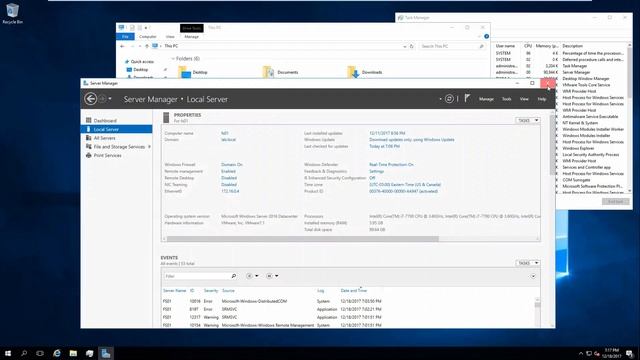Click the computer name link value
The height and width of the screenshot is (360, 640).
coord(224,133)
